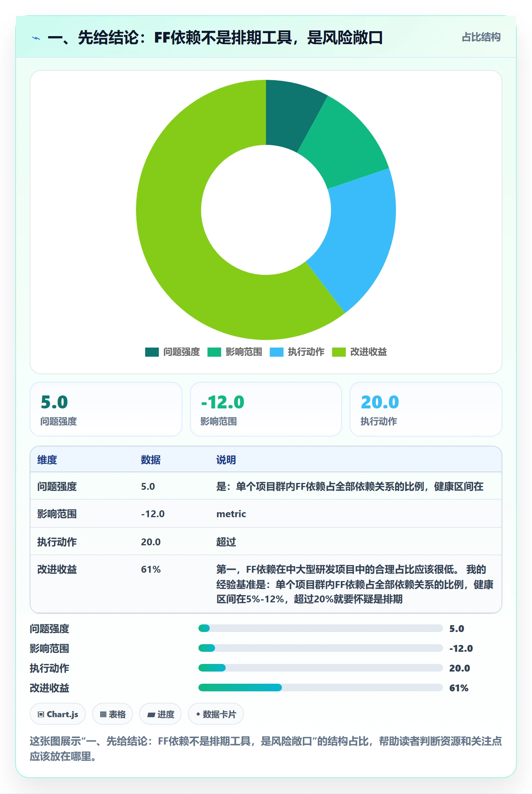
Task: Click the metric description cell
Action: pos(231,514)
